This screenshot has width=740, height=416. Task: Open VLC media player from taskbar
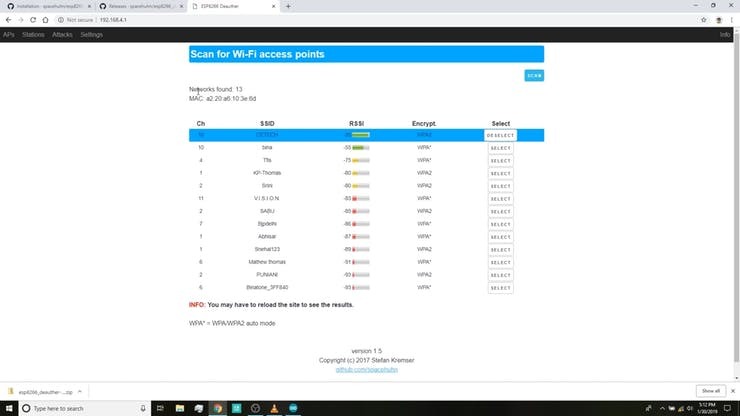tap(274, 408)
